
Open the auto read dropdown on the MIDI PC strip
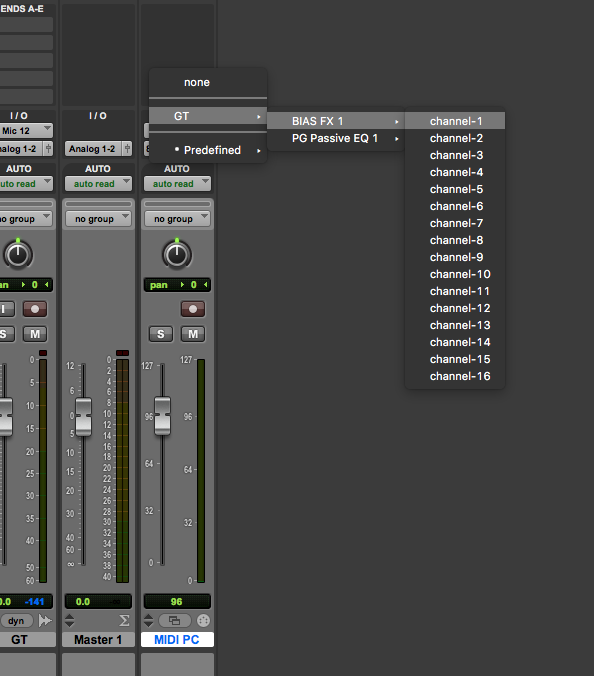coord(177,184)
